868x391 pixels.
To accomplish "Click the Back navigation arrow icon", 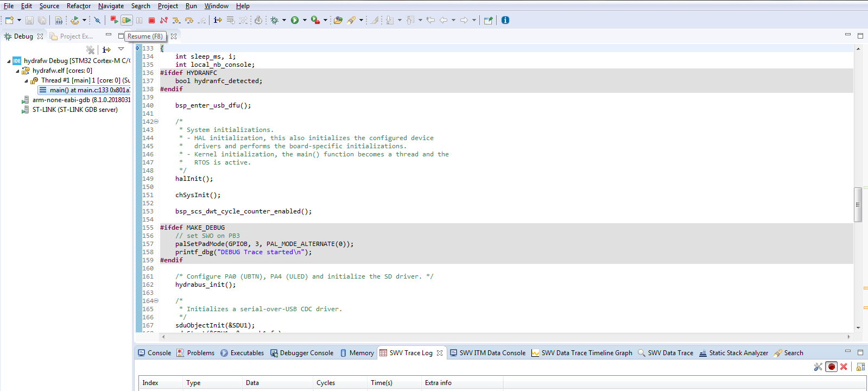I will click(443, 20).
